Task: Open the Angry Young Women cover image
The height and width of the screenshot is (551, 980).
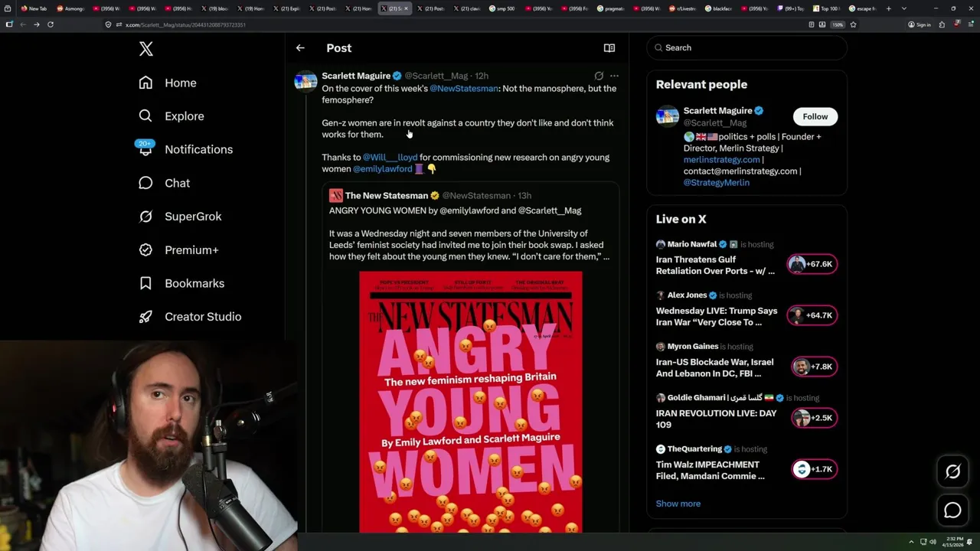Action: click(471, 402)
